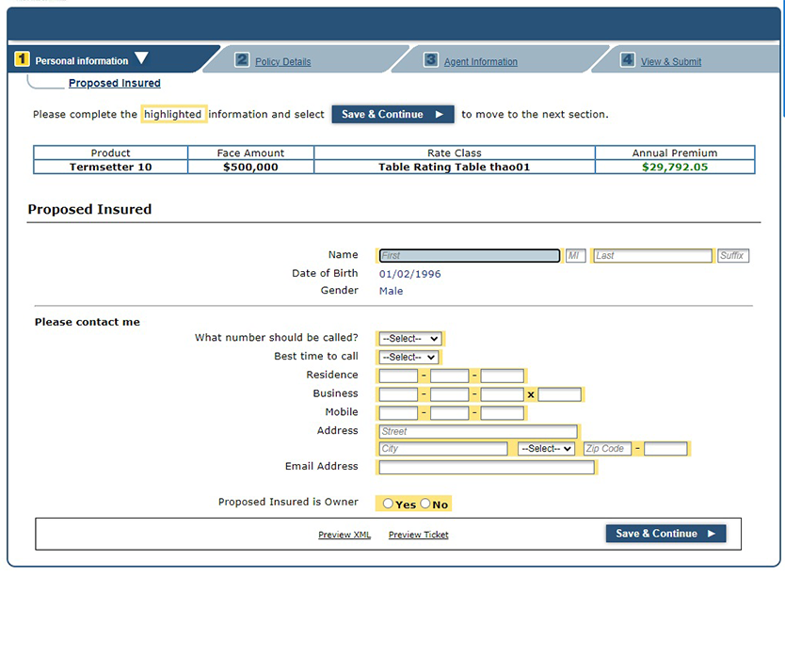Click the step 1 number icon
Image resolution: width=785 pixels, height=672 pixels.
[23, 60]
